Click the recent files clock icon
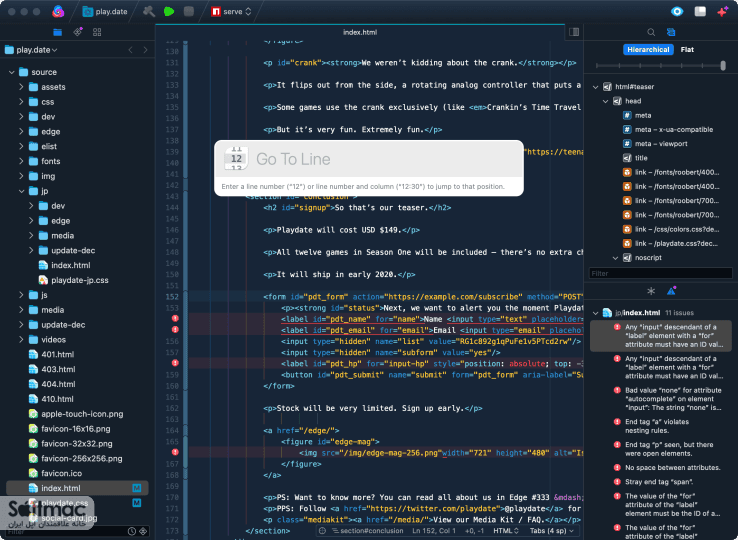The width and height of the screenshot is (738, 540). pos(132,532)
